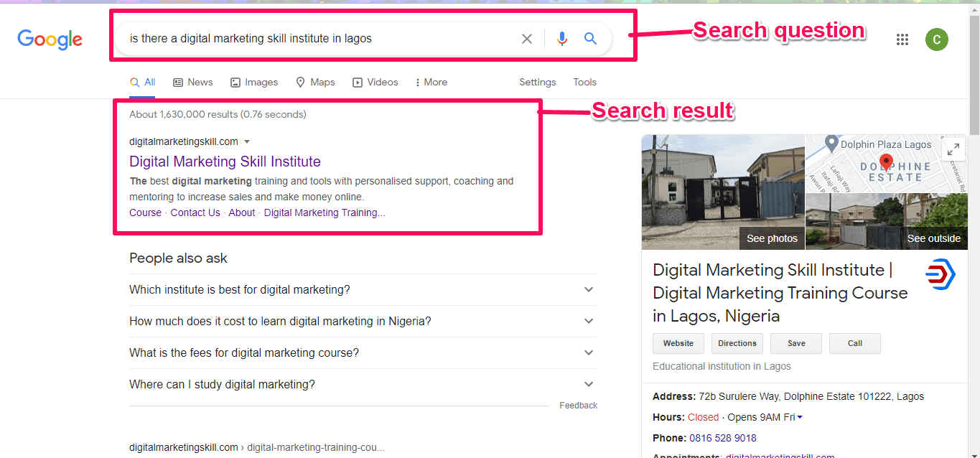The image size is (980, 458).
Task: Switch to the Images tab
Action: point(254,83)
